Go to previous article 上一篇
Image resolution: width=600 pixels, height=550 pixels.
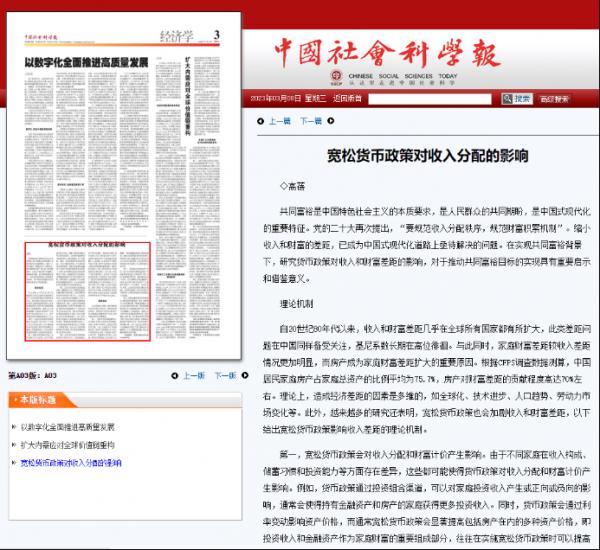(279, 121)
